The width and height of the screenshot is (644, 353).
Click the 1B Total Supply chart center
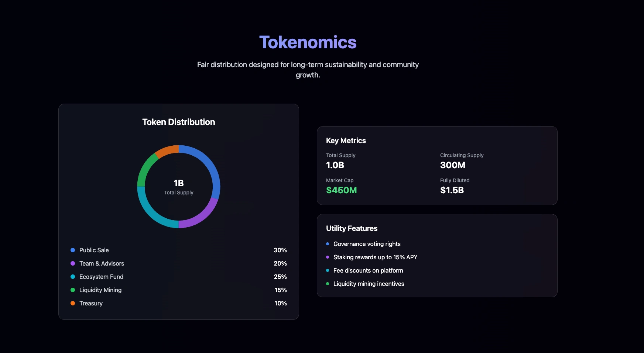tap(179, 187)
